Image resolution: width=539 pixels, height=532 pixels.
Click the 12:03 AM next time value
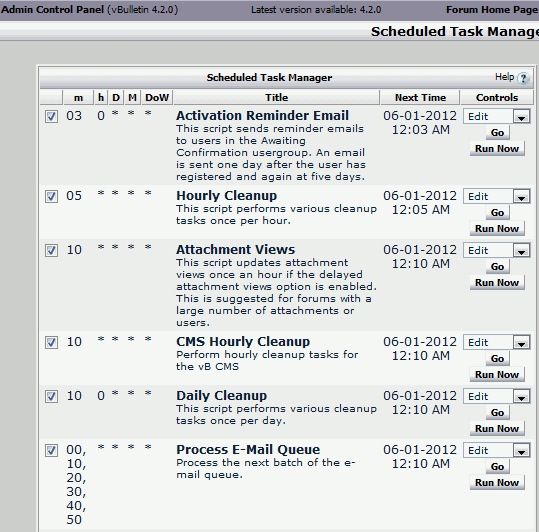(x=421, y=130)
